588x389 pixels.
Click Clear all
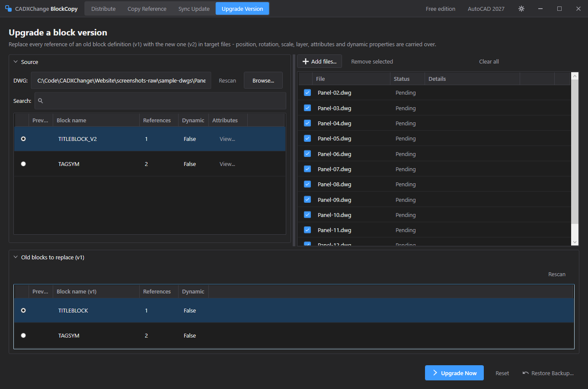[x=489, y=61]
